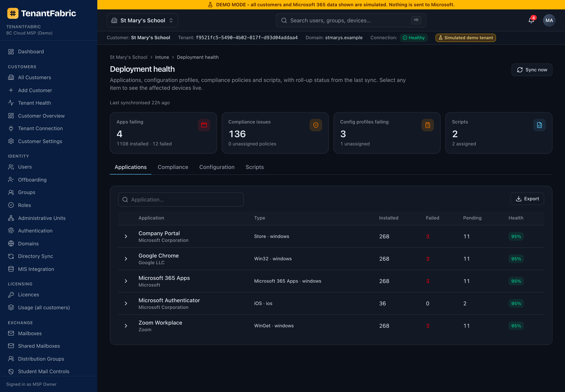This screenshot has width=565, height=392.
Task: Focus the Application filter field
Action: pyautogui.click(x=181, y=200)
